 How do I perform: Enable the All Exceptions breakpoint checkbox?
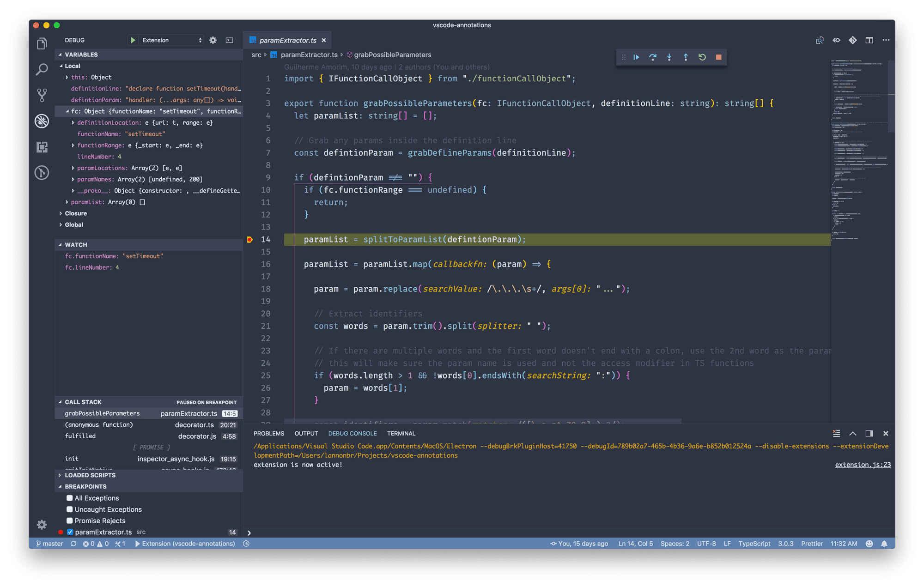(70, 498)
